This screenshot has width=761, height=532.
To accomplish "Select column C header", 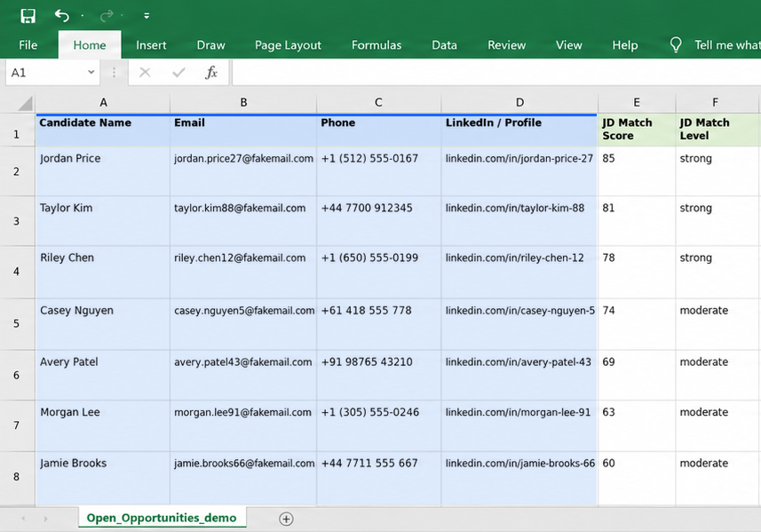I will pos(378,102).
